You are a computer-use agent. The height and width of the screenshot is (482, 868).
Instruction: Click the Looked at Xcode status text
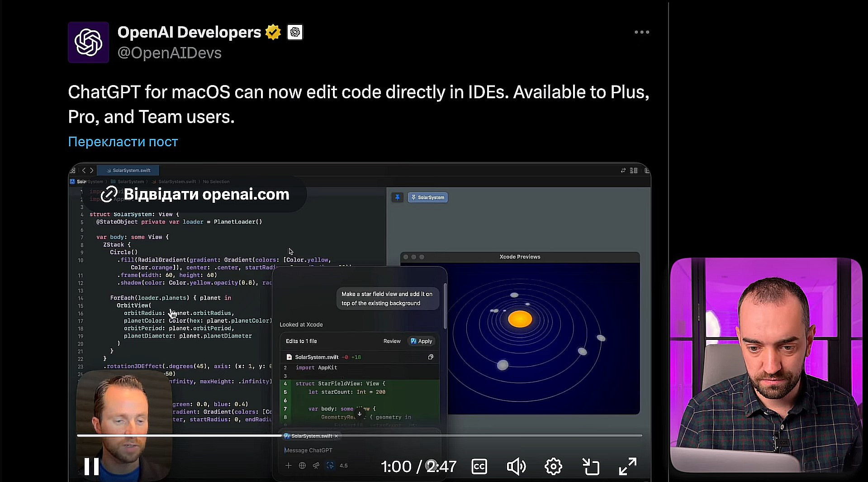pos(301,325)
